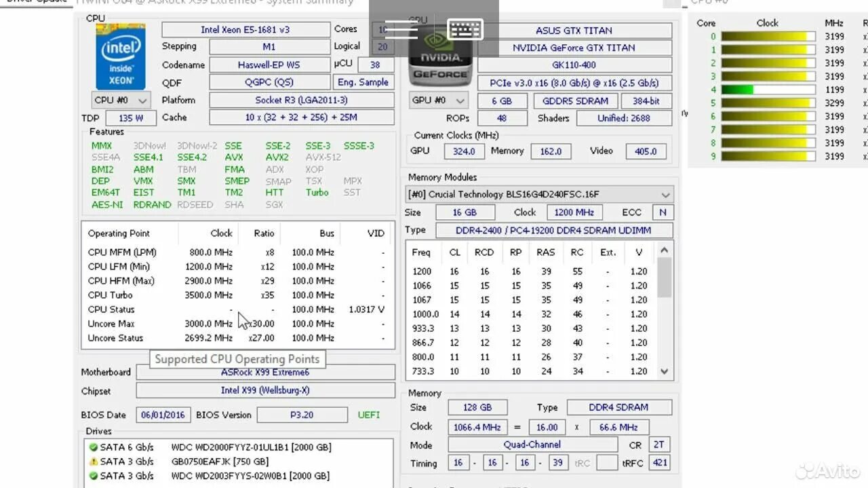Select the Stepping M1 field
Viewport: 868px width, 488px height.
click(x=269, y=47)
